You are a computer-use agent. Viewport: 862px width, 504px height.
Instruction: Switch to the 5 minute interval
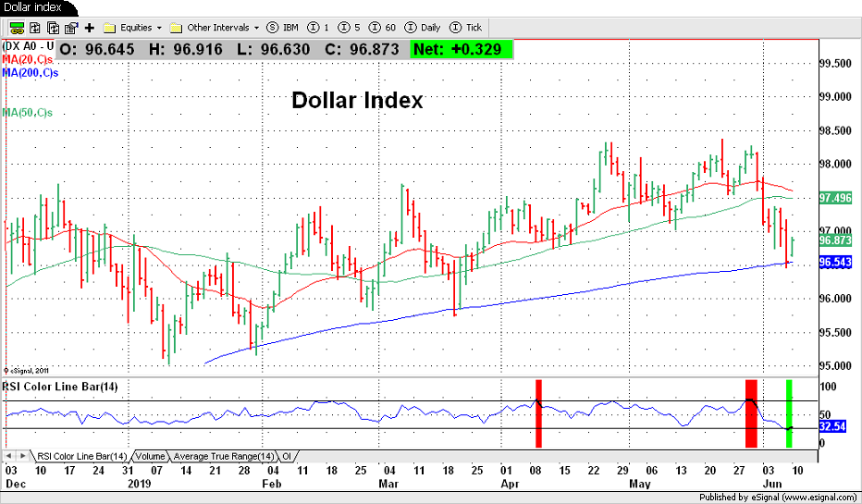point(350,28)
